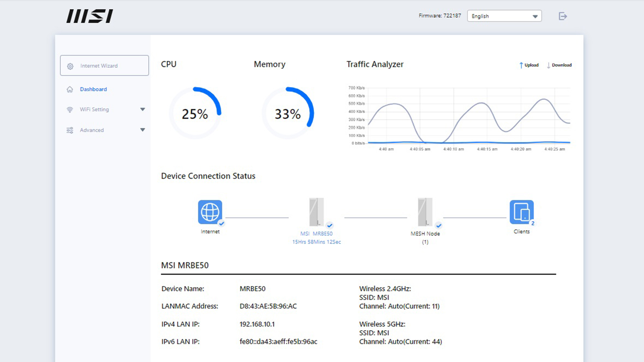Expand the Advanced submenu arrow
The height and width of the screenshot is (362, 644).
tap(143, 130)
